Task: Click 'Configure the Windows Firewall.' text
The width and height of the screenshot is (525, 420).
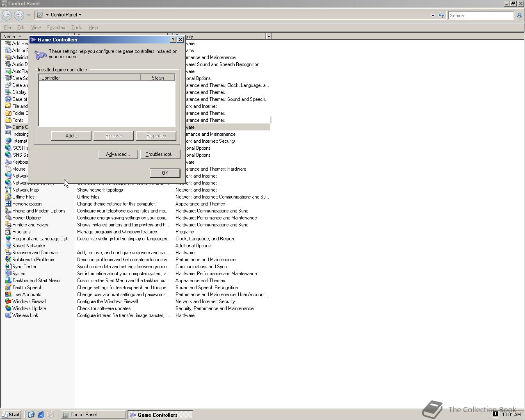Action: (x=108, y=301)
